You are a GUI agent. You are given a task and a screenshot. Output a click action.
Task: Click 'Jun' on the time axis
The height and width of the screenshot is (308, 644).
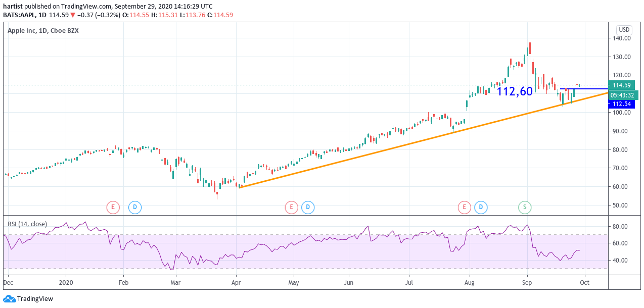coord(348,283)
